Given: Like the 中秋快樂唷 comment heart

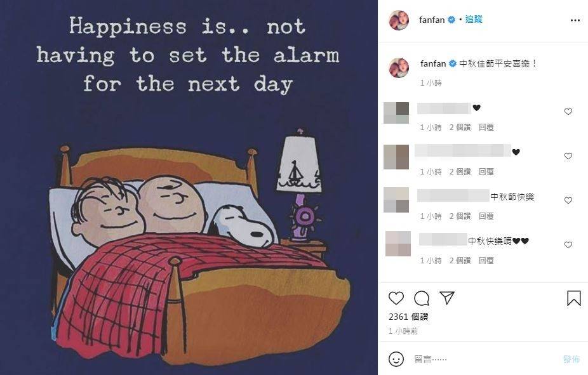Looking at the screenshot, I should 568,245.
